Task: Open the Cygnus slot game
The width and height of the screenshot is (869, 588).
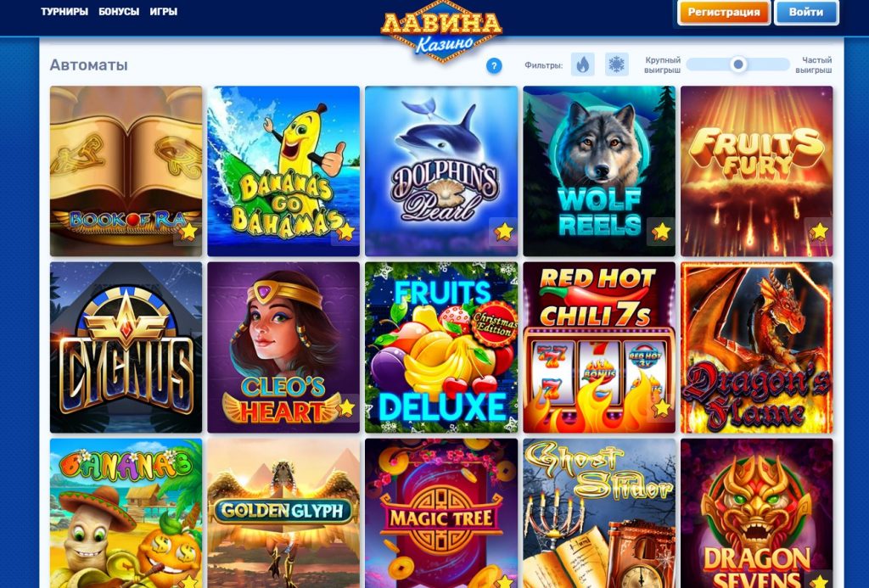Action: point(126,348)
